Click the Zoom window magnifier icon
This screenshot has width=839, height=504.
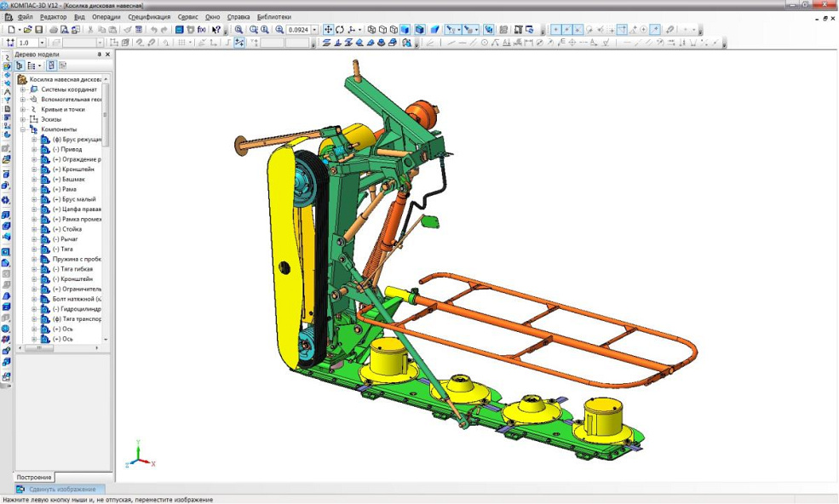(239, 30)
